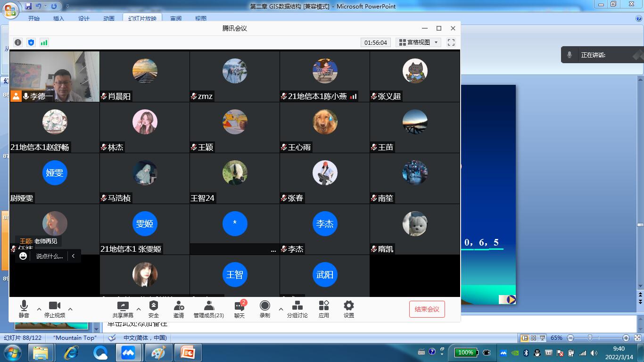Open the 应用 (Apps) icon
Image resolution: width=644 pixels, height=362 pixels.
[x=324, y=309]
